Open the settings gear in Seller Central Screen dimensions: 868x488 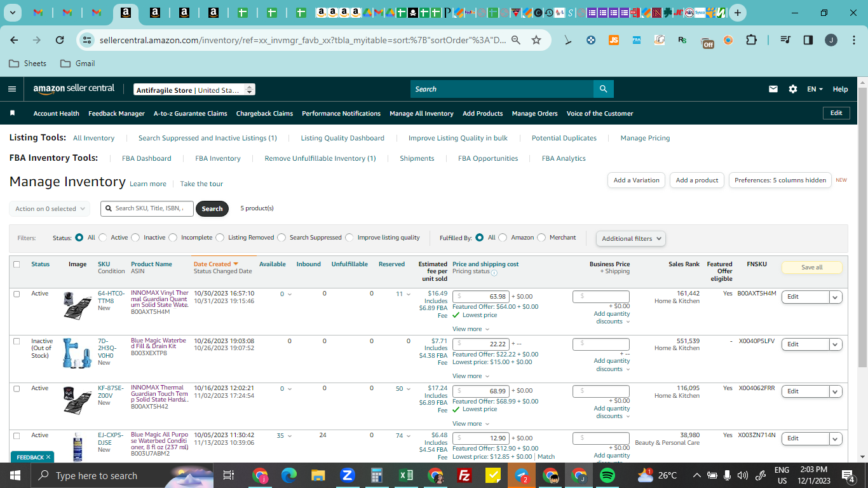[x=793, y=89]
